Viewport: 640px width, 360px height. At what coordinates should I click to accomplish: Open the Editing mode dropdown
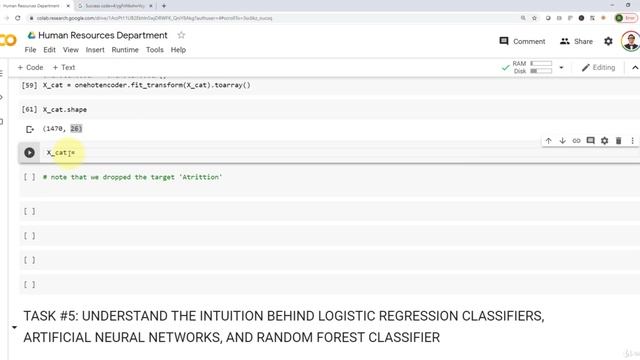click(x=598, y=67)
